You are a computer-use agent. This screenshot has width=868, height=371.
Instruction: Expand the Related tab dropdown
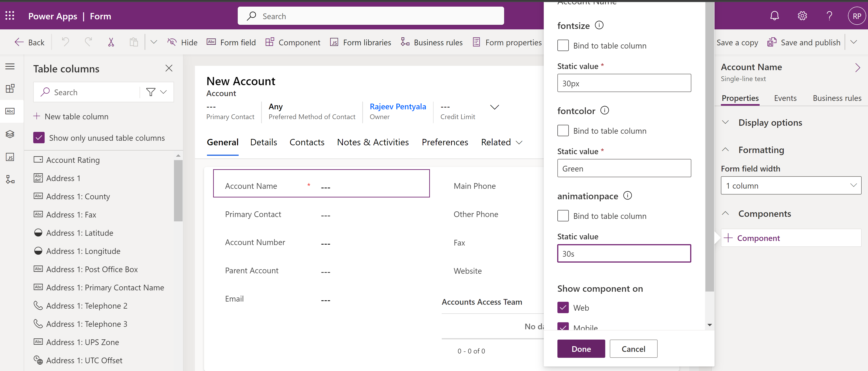point(501,142)
